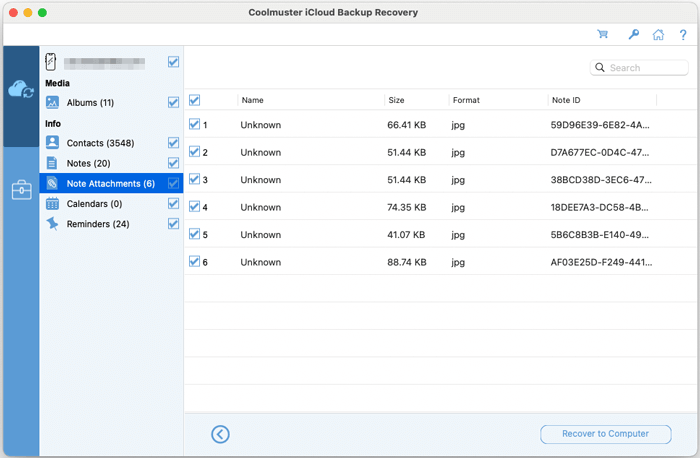Click the Contacts person icon

pyautogui.click(x=52, y=143)
